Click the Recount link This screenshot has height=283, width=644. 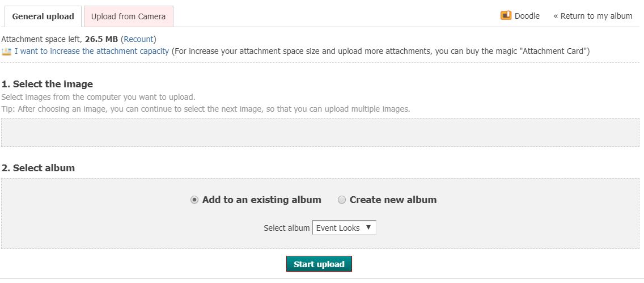(x=138, y=39)
